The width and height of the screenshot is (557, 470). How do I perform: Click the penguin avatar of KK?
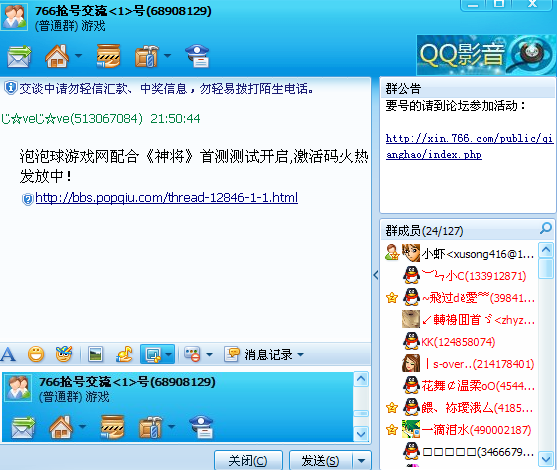411,341
